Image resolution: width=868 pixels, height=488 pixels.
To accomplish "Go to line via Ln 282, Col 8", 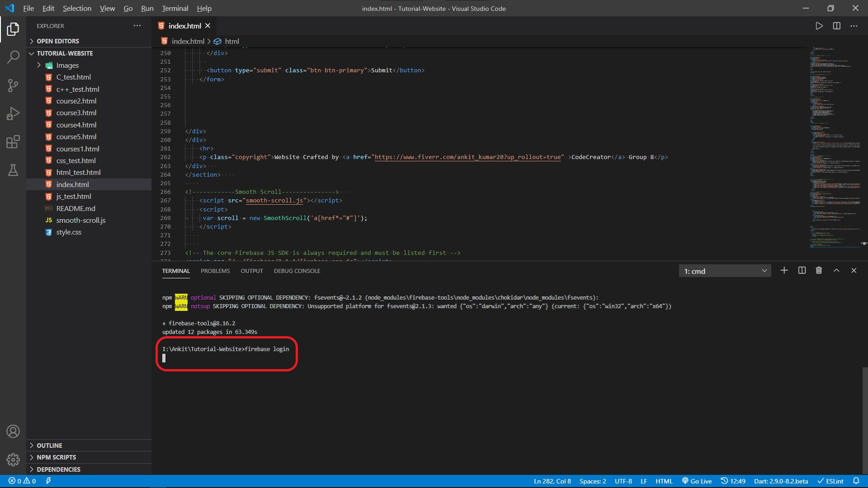I will (552, 481).
